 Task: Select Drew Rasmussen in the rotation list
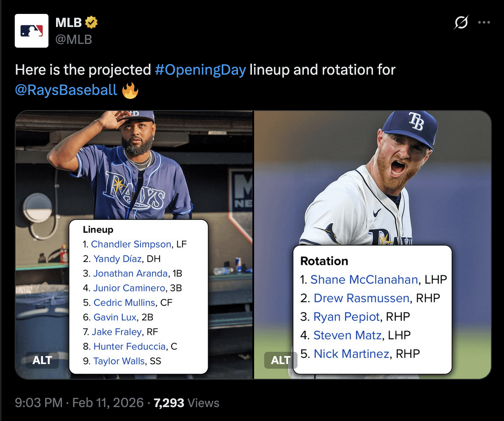362,298
